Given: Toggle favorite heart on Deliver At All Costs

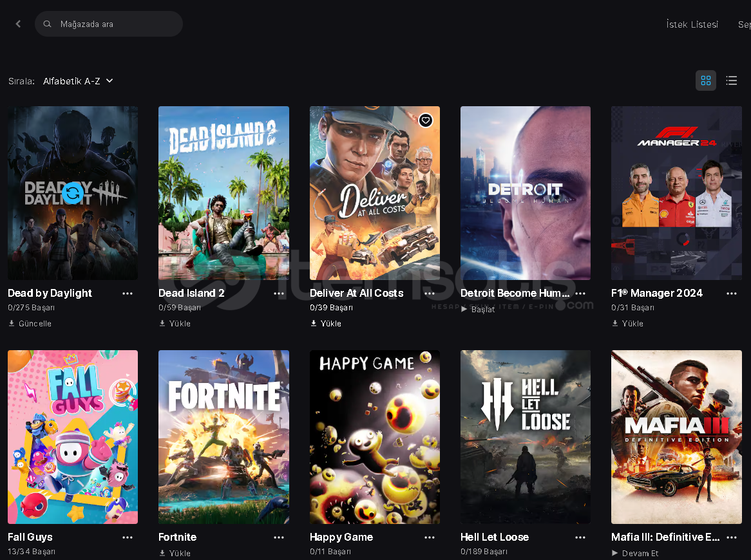Looking at the screenshot, I should tap(426, 120).
